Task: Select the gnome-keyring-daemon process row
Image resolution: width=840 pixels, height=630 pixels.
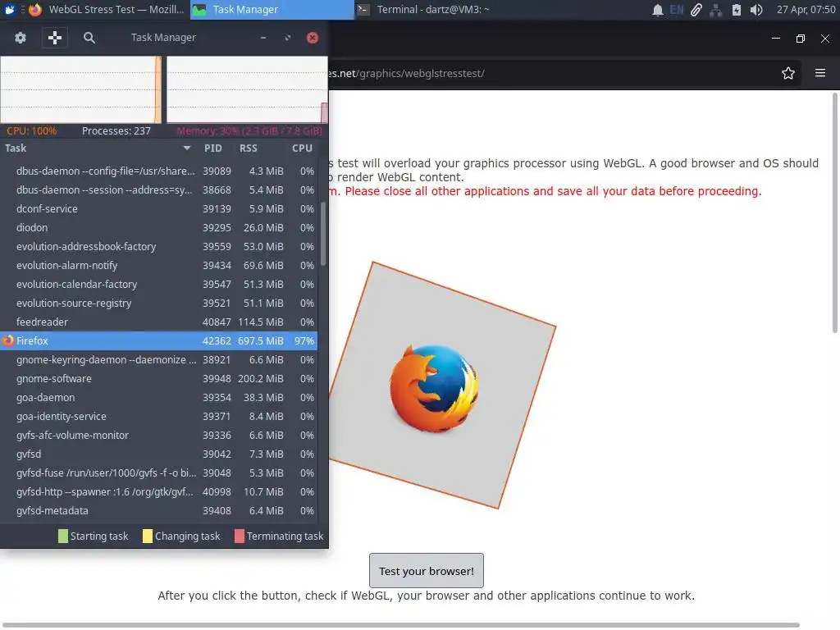Action: [158, 359]
